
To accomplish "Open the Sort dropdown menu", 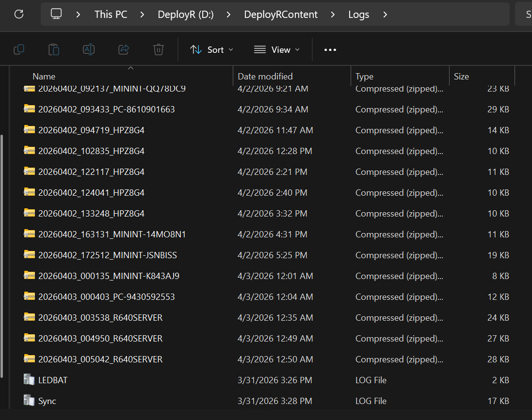I will coord(211,49).
